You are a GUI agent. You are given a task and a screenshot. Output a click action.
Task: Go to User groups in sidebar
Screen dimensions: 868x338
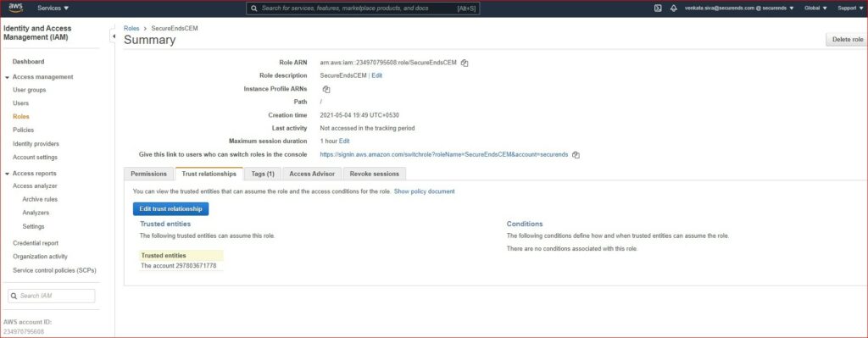coord(30,90)
